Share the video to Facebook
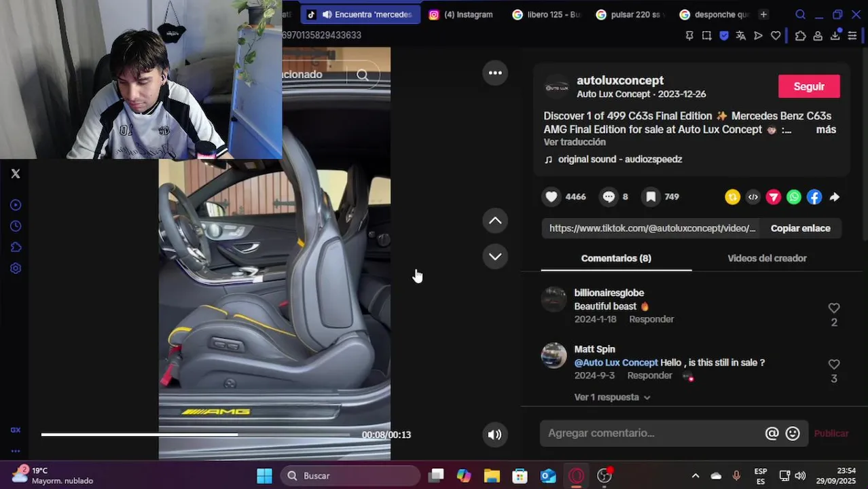 (x=814, y=197)
